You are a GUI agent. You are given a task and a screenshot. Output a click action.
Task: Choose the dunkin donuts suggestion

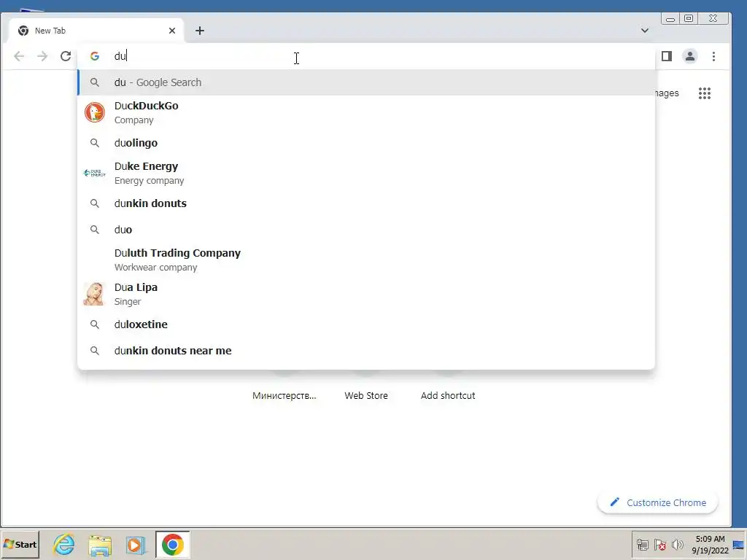click(x=366, y=203)
